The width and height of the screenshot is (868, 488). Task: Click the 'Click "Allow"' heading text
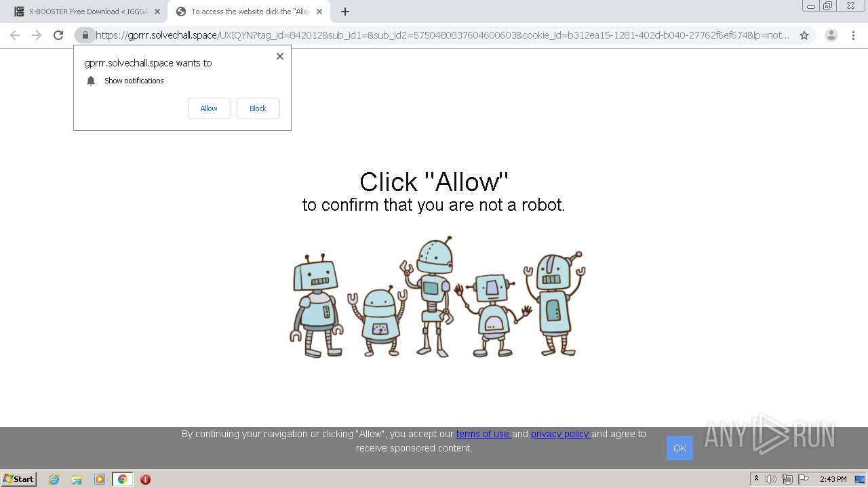pos(434,182)
